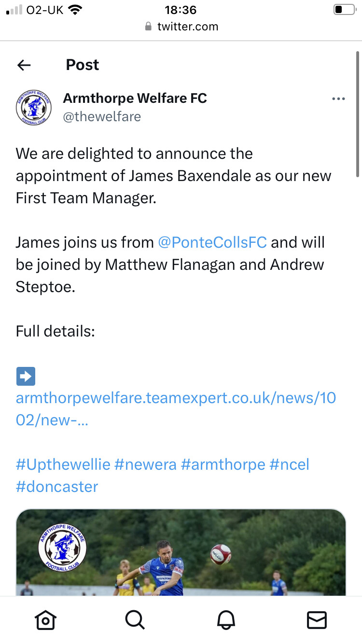362x644 pixels.
Task: Tap the padlock icon beside twitter.com
Action: coord(149,27)
